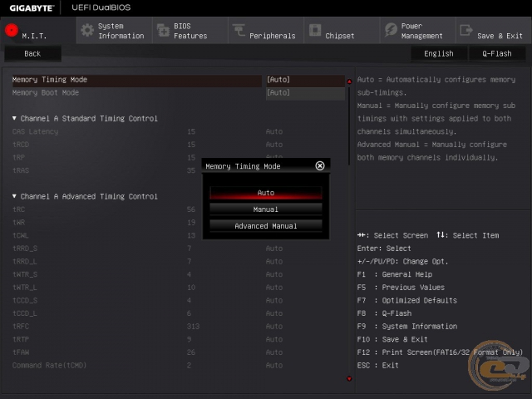Screen dimensions: 532x399
Task: Click the tCCD_S timing label
Action: (25, 301)
